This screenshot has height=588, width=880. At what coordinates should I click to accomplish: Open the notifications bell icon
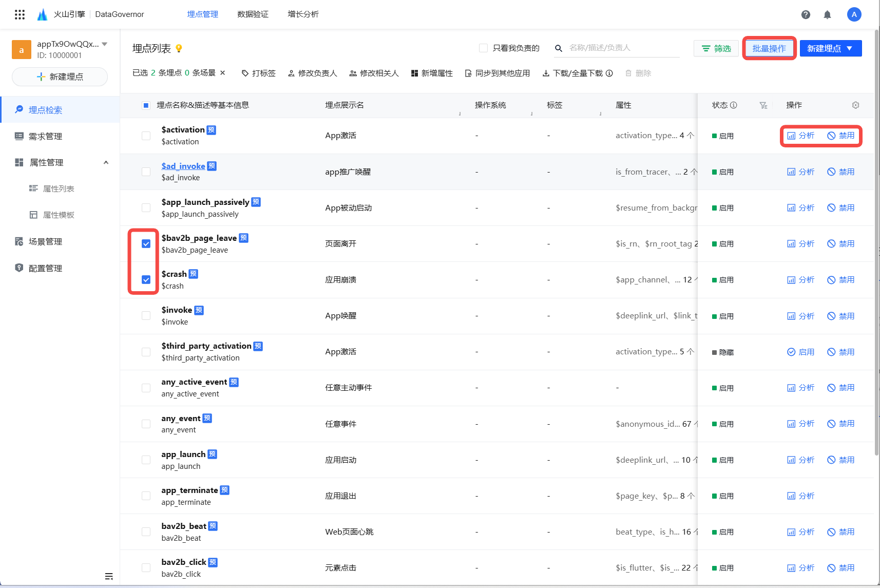point(827,14)
